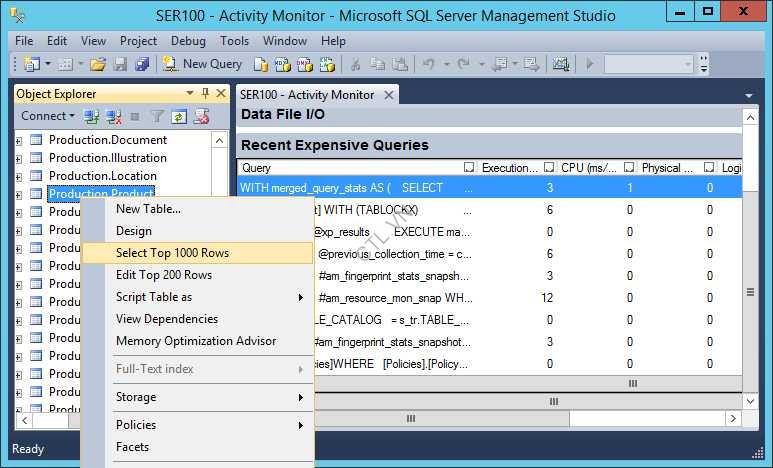773x468 pixels.
Task: Open the Project menu
Action: pos(139,40)
